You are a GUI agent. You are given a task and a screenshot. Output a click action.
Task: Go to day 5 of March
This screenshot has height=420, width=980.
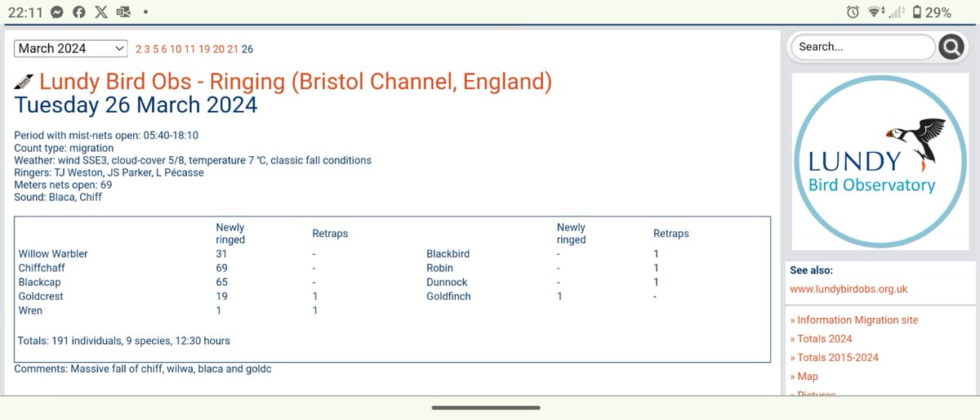(156, 49)
